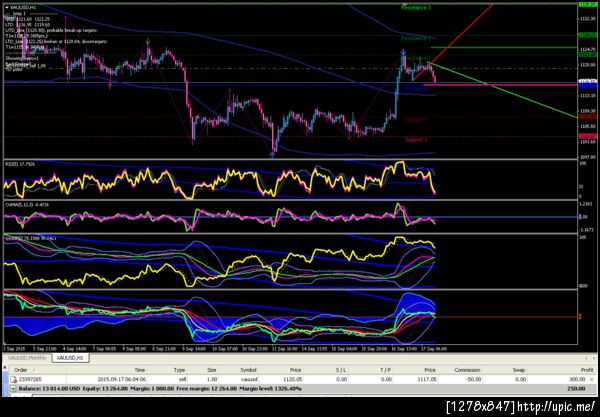Click the S / L column header

click(x=342, y=370)
